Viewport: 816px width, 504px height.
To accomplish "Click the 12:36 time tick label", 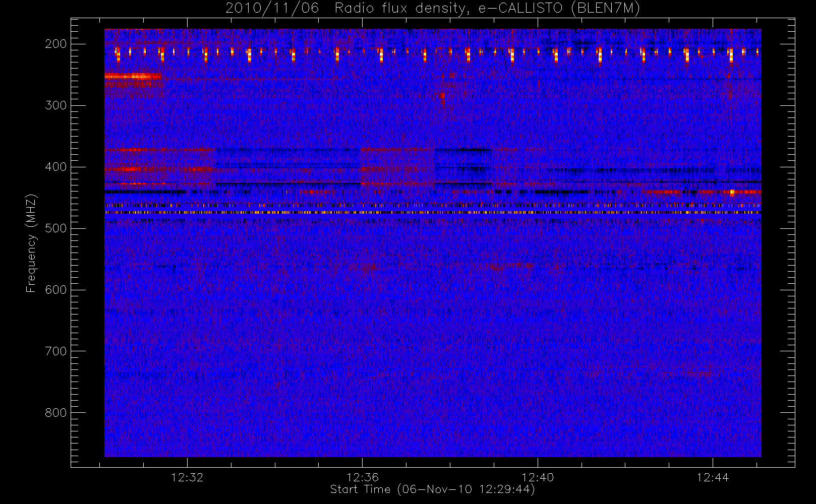I will click(363, 477).
